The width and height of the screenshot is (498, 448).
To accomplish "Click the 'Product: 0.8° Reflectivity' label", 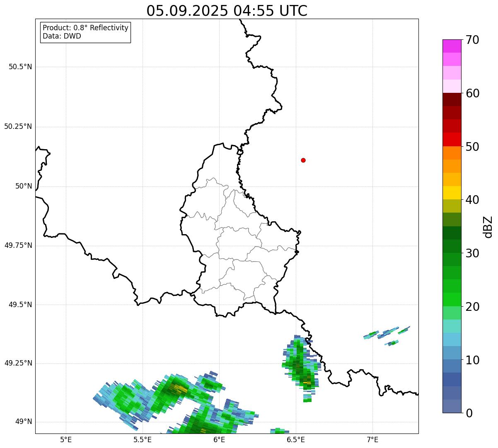I will (x=86, y=28).
